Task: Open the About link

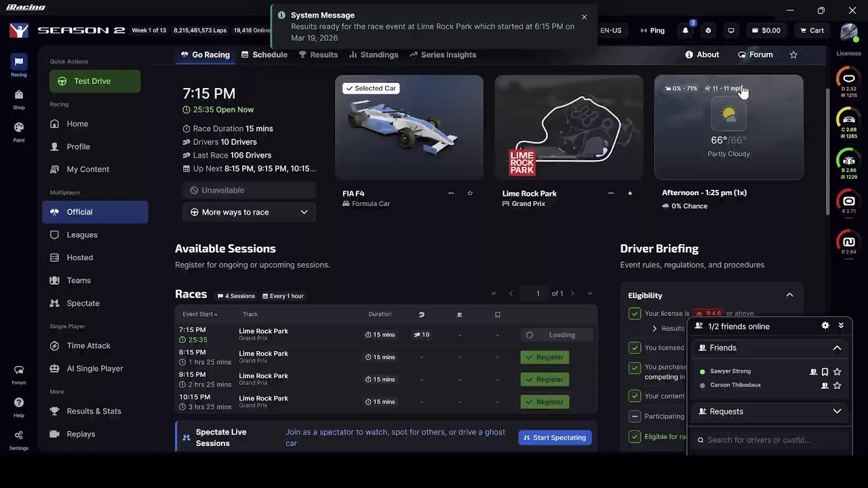Action: pos(702,55)
